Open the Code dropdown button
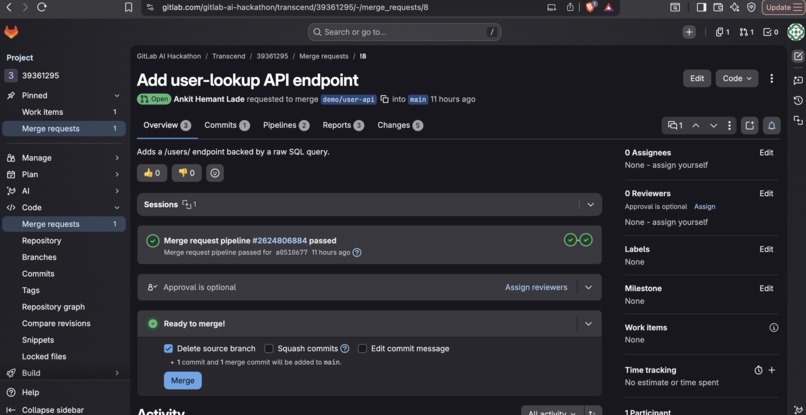 pyautogui.click(x=737, y=78)
